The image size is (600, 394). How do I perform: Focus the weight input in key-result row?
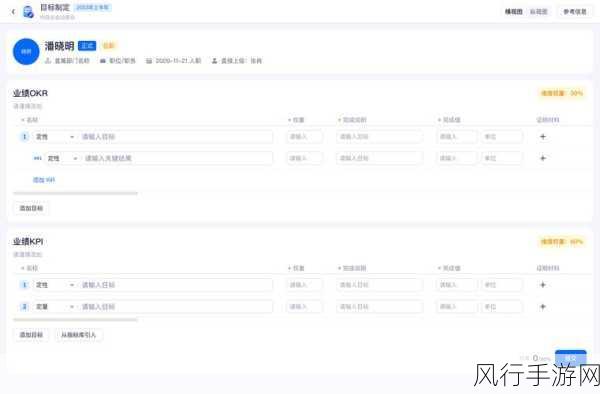pos(304,158)
